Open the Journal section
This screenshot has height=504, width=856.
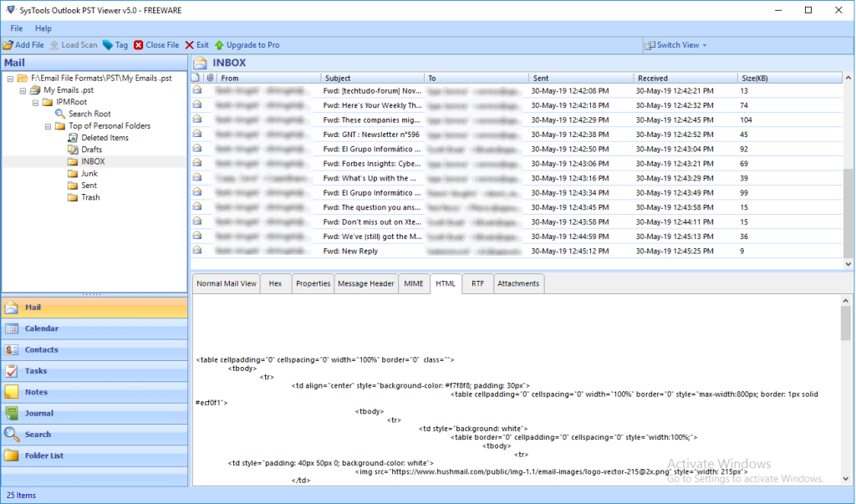coord(94,414)
